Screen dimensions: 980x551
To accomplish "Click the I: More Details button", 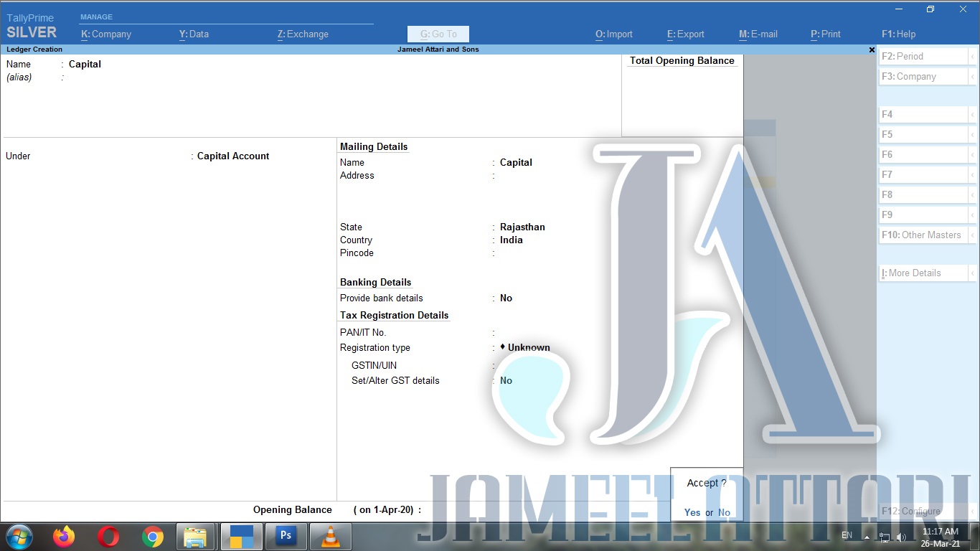I will [924, 273].
